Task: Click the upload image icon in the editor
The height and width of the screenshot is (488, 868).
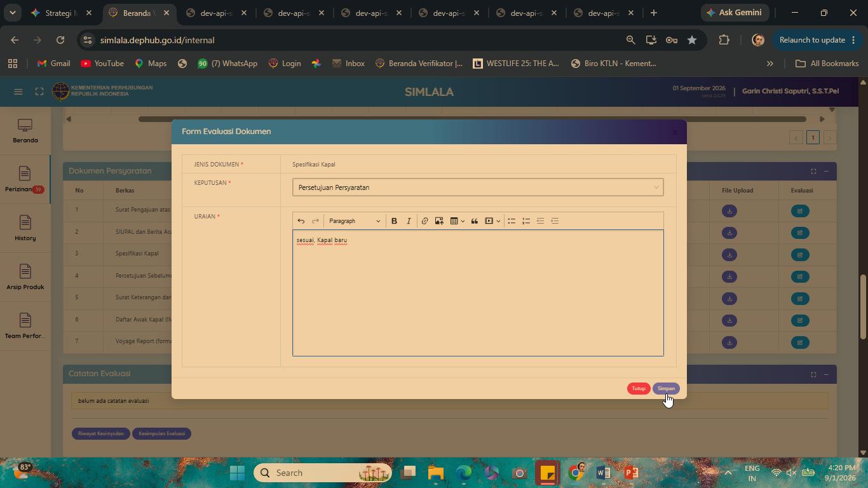Action: point(439,221)
